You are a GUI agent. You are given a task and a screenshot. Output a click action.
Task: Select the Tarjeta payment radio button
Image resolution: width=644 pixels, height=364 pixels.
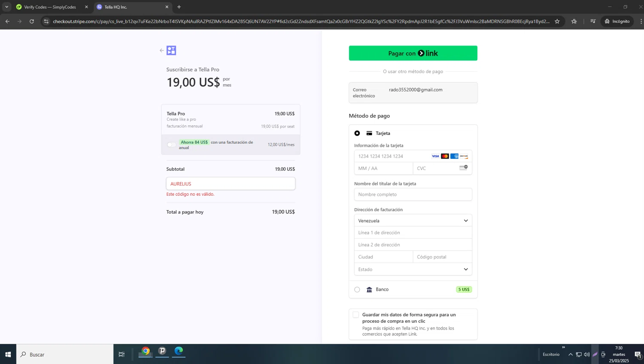[x=357, y=133]
